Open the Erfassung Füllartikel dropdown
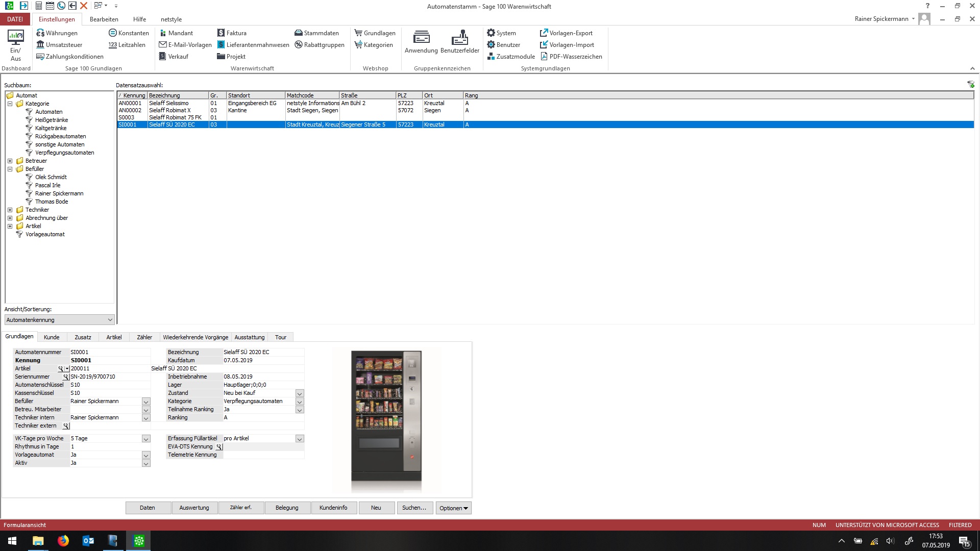Image resolution: width=980 pixels, height=551 pixels. coord(300,439)
